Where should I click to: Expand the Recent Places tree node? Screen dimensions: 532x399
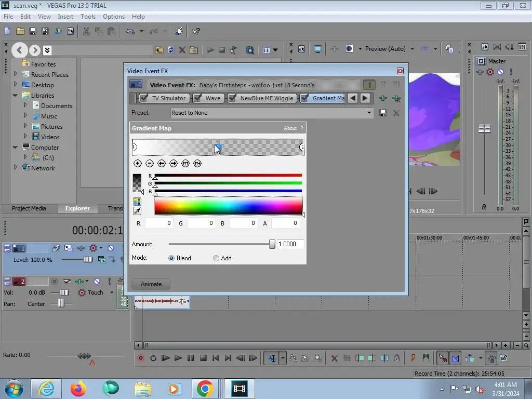[15, 74]
